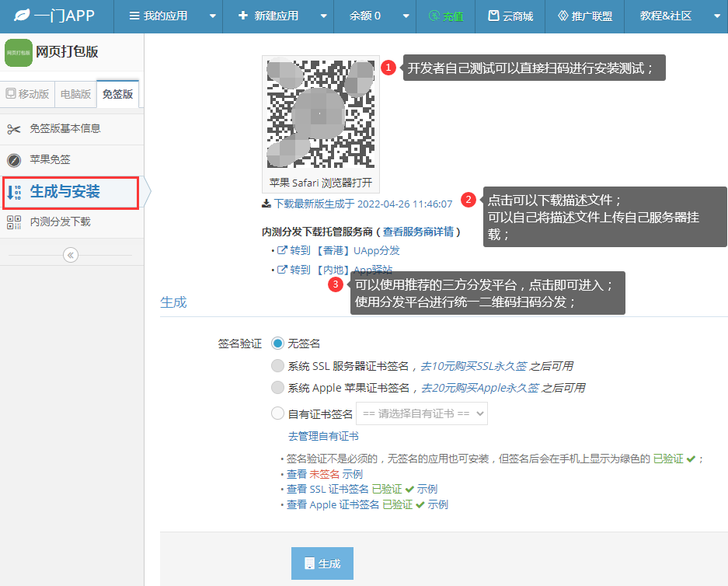The height and width of the screenshot is (586, 728).
Task: Open the 我的应用 menu
Action: (158, 16)
